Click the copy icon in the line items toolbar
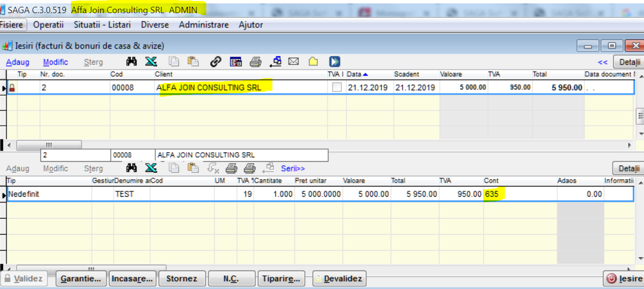 [174, 168]
